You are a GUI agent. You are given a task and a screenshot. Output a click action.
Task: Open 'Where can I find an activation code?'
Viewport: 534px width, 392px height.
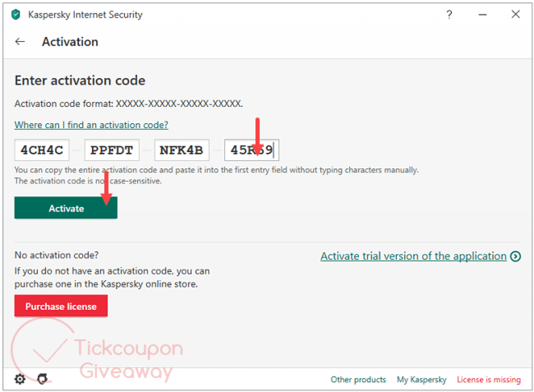[x=91, y=125]
